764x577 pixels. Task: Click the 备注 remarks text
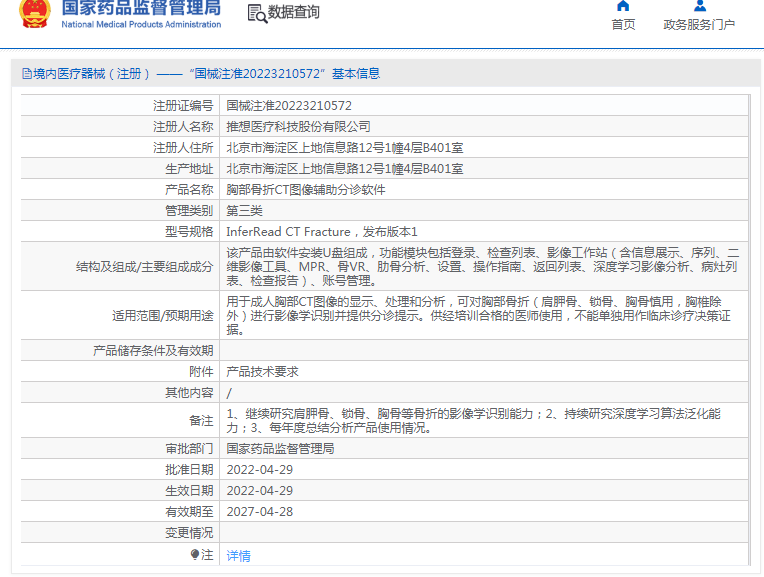coord(474,421)
